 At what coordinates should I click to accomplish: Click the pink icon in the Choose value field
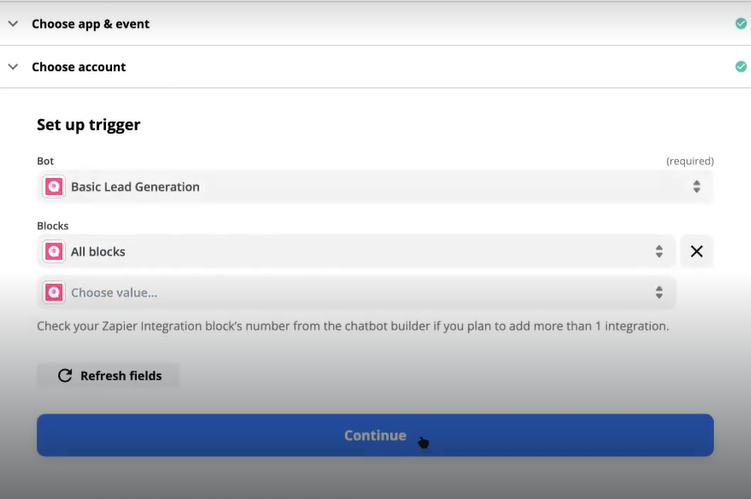point(54,293)
